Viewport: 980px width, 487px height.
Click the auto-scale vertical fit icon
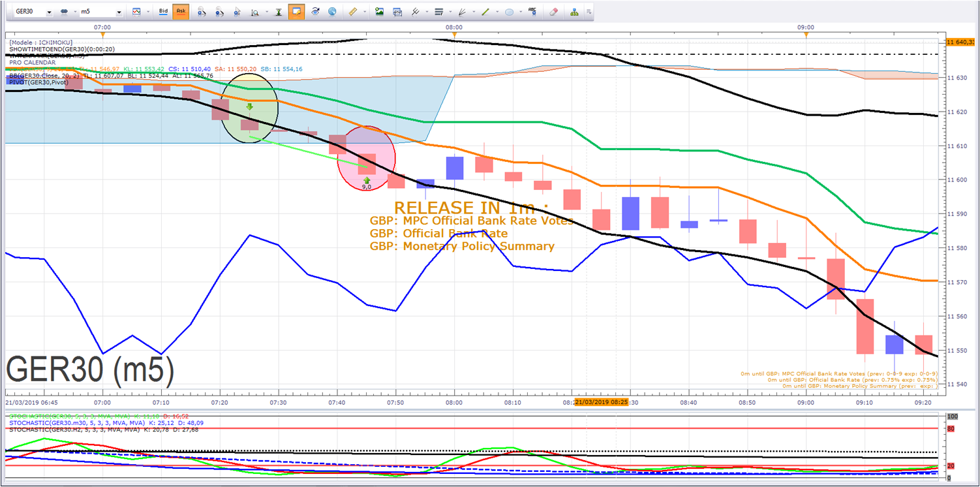pyautogui.click(x=279, y=12)
